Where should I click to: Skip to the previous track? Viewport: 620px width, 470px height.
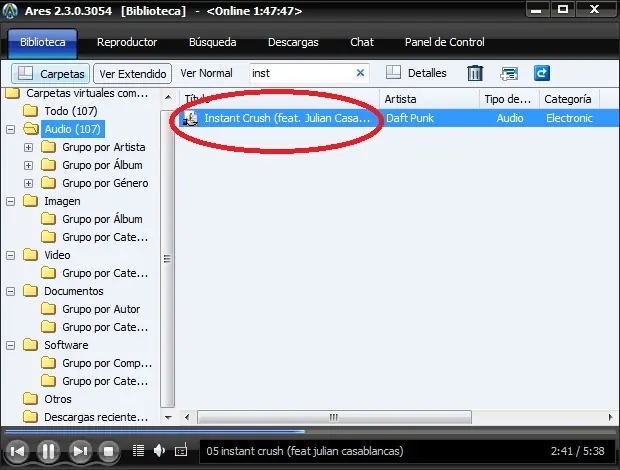(18, 451)
